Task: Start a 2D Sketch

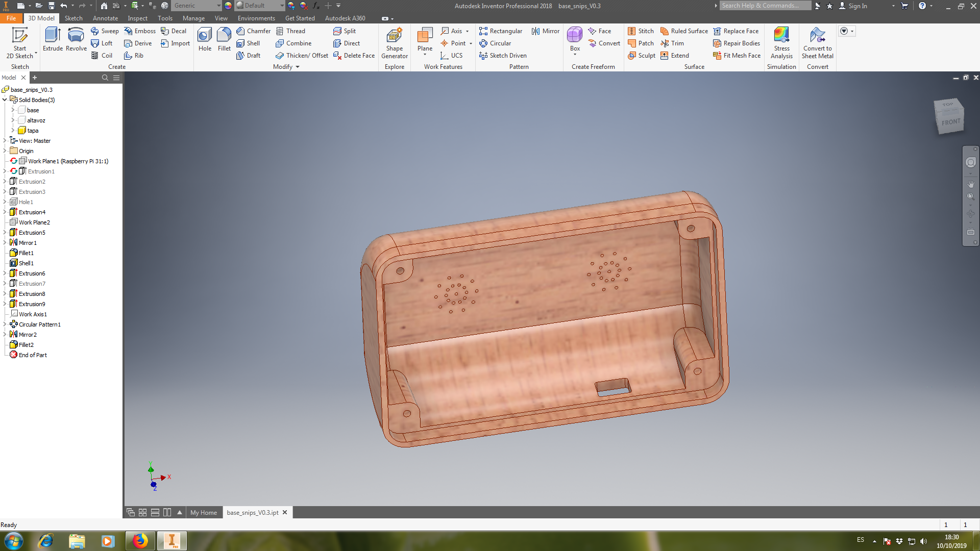Action: coord(20,42)
